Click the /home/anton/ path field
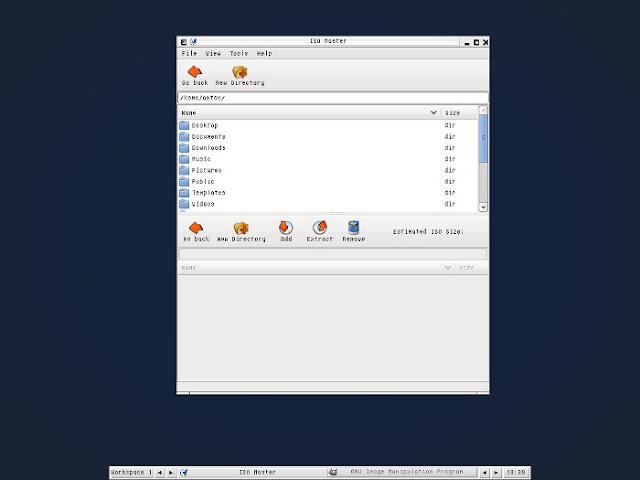This screenshot has width=640, height=480. (x=333, y=98)
